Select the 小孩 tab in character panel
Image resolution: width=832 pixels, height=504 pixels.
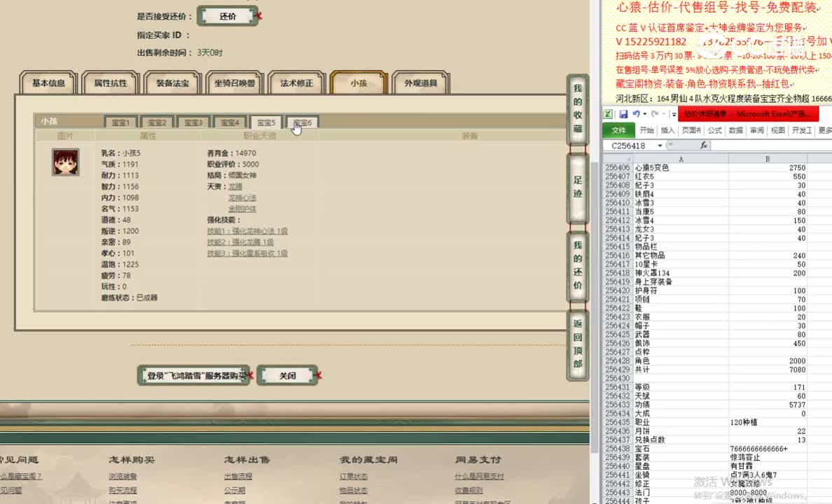359,83
